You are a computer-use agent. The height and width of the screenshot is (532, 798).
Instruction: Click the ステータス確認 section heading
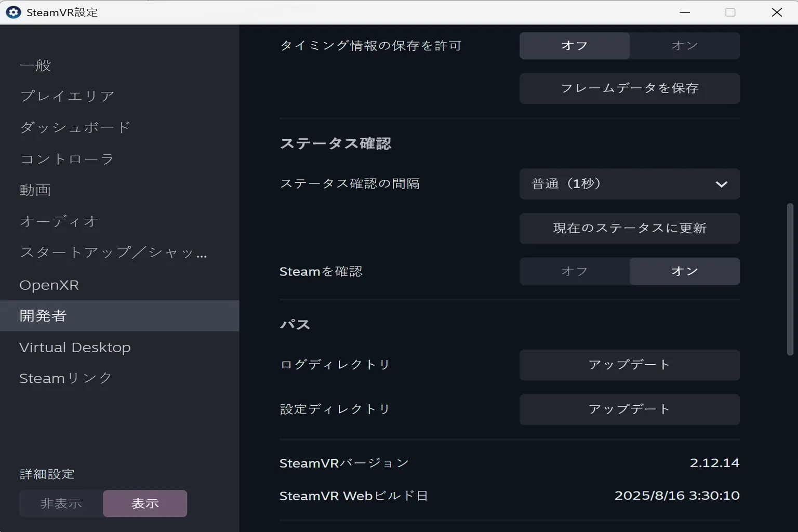click(x=336, y=143)
